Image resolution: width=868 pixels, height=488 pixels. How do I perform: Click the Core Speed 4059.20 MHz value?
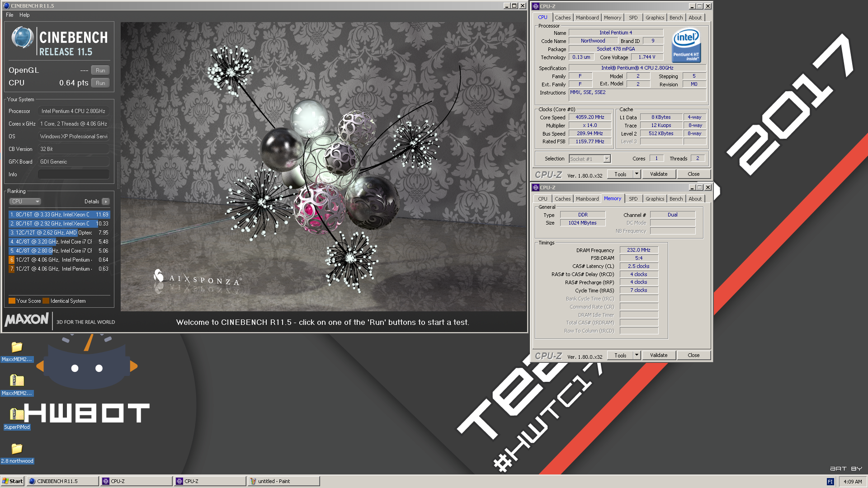(x=590, y=117)
